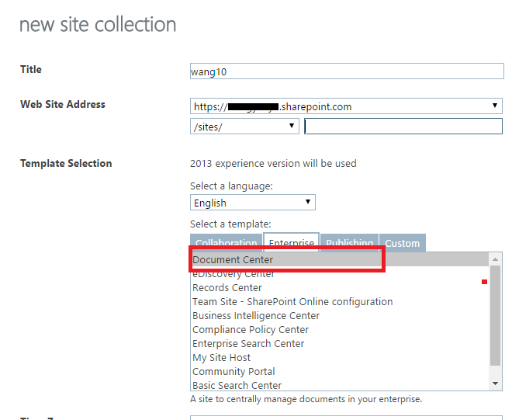Viewport: 512px width, 420px height.
Task: Switch to the Publishing template tab
Action: pos(349,242)
